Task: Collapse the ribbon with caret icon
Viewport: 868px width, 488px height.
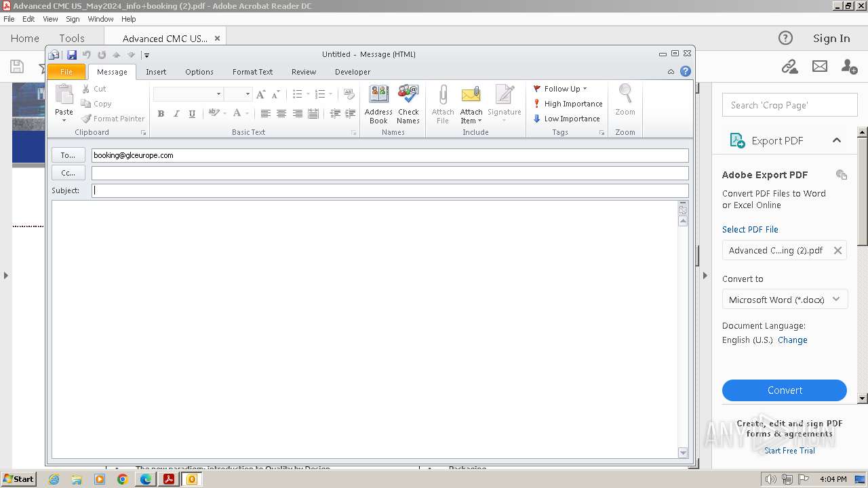Action: point(671,72)
